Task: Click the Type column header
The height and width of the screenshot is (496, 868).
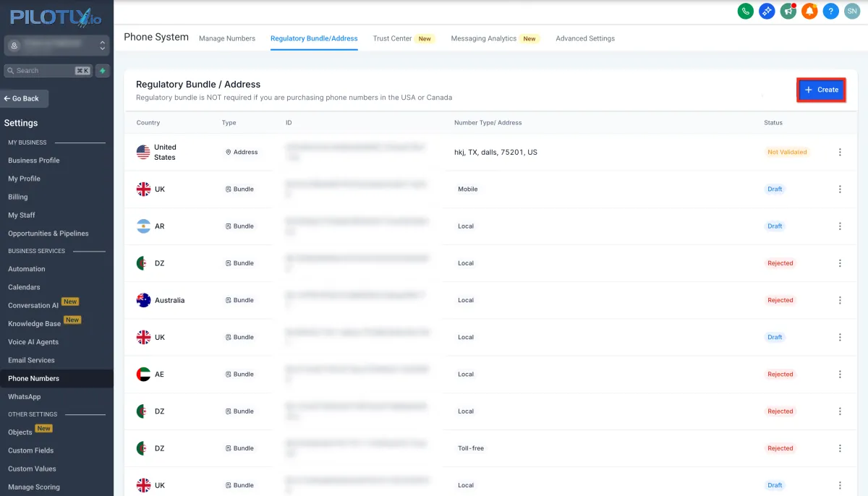Action: tap(229, 123)
